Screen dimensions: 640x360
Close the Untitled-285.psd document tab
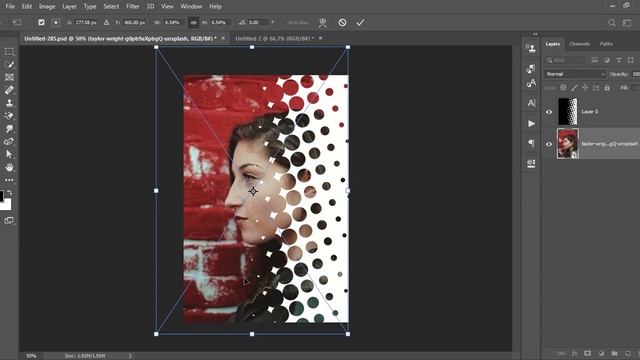pyautogui.click(x=223, y=38)
